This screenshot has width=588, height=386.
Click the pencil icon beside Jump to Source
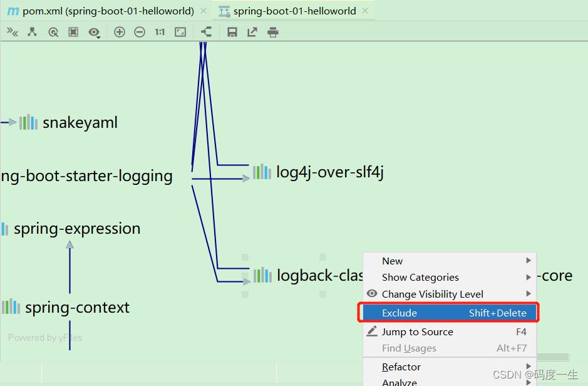(x=371, y=331)
